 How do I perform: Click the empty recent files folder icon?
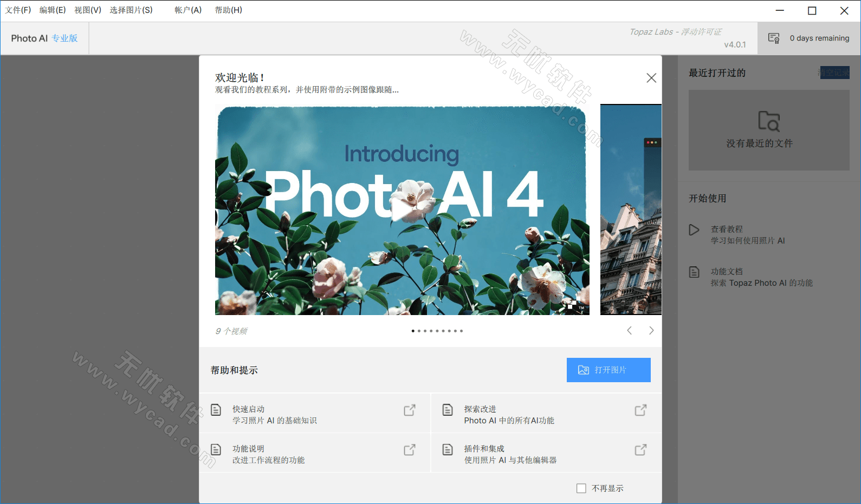pos(768,121)
